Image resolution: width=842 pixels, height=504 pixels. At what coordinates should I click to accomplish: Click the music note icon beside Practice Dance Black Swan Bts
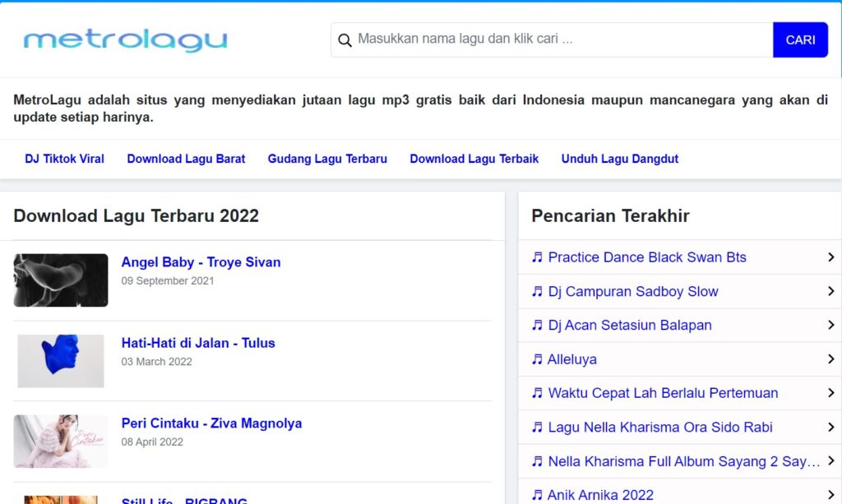(537, 257)
